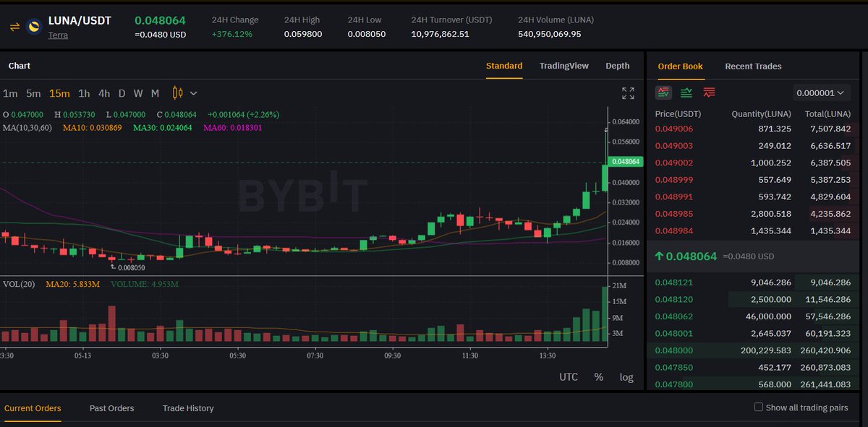The height and width of the screenshot is (427, 868).
Task: Click the MA60 indicator label
Action: click(233, 128)
